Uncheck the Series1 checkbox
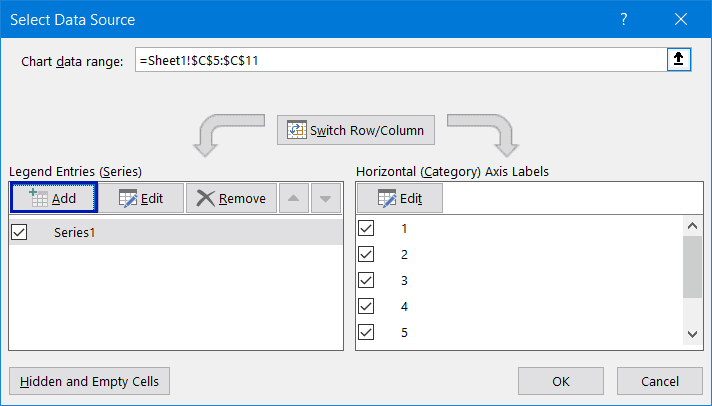Screen dimensions: 712x406 pyautogui.click(x=19, y=232)
